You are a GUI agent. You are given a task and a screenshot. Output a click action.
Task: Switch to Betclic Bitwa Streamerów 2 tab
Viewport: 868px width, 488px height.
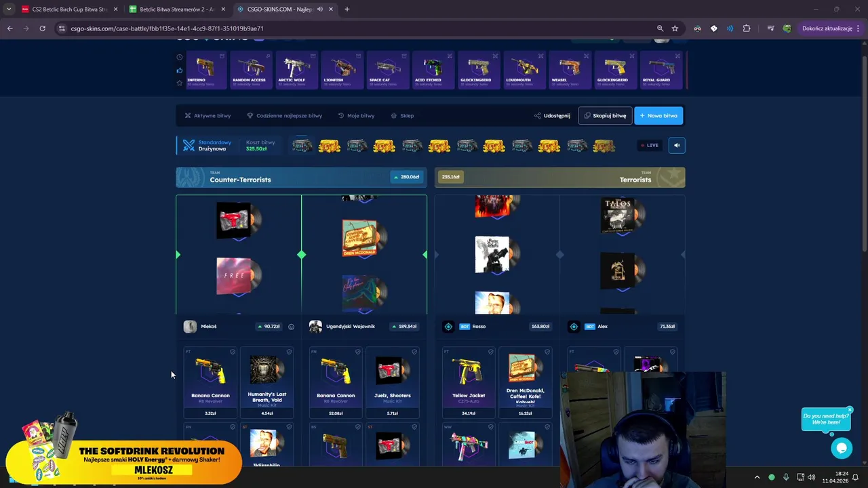(177, 9)
